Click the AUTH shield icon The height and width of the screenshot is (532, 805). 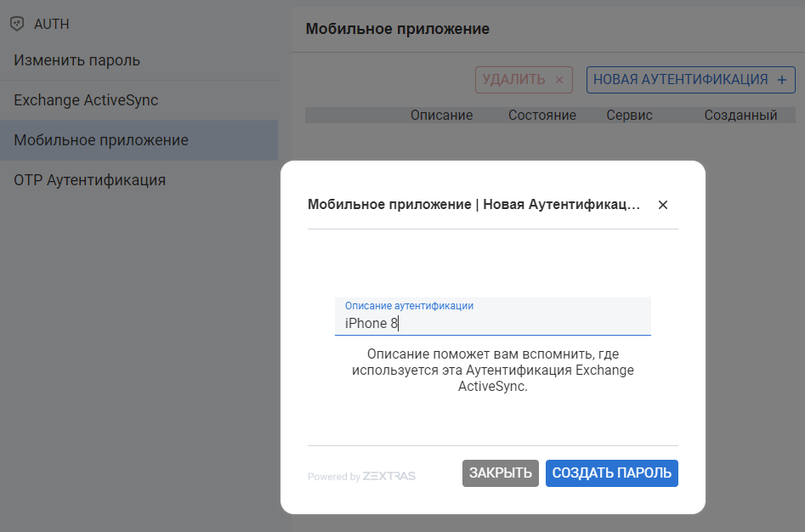[17, 23]
